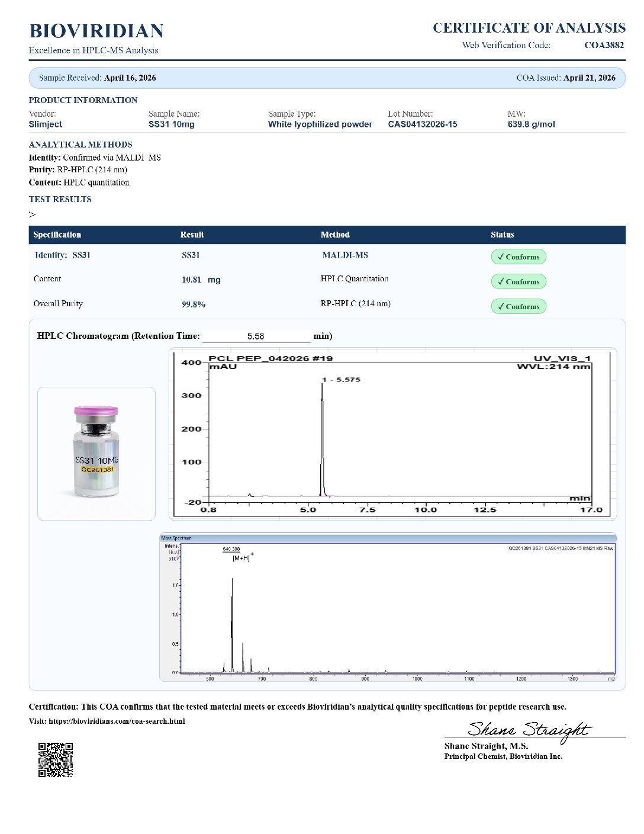Open the bioviridians.com coa-search link
The width and height of the screenshot is (644, 834).
click(117, 721)
